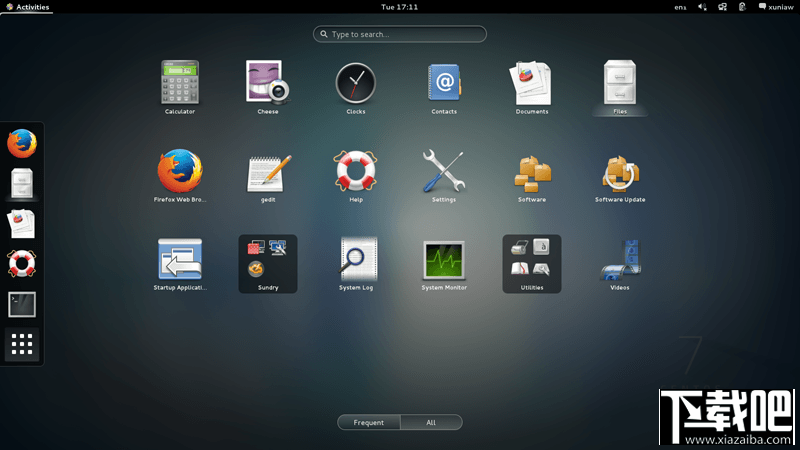Open Contacts address book
The height and width of the screenshot is (450, 800).
tap(444, 87)
